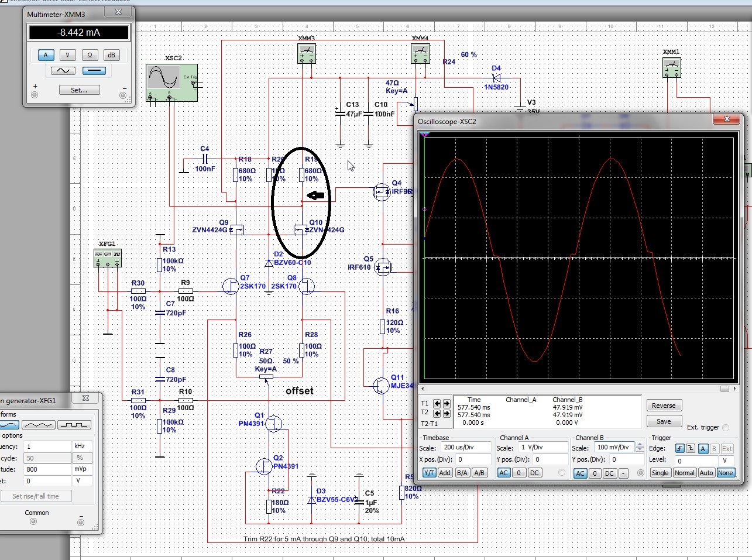752x560 pixels.
Task: Select ammeter mode A on multimeter
Action: (x=46, y=55)
